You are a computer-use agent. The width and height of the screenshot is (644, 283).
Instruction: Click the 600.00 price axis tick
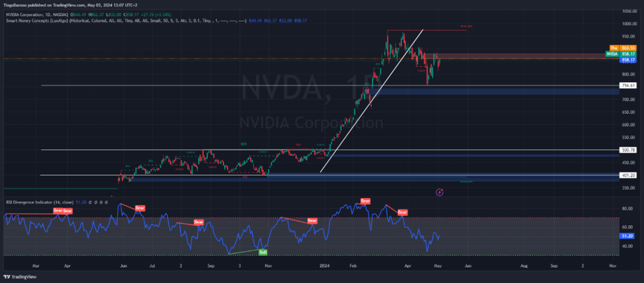(629, 125)
